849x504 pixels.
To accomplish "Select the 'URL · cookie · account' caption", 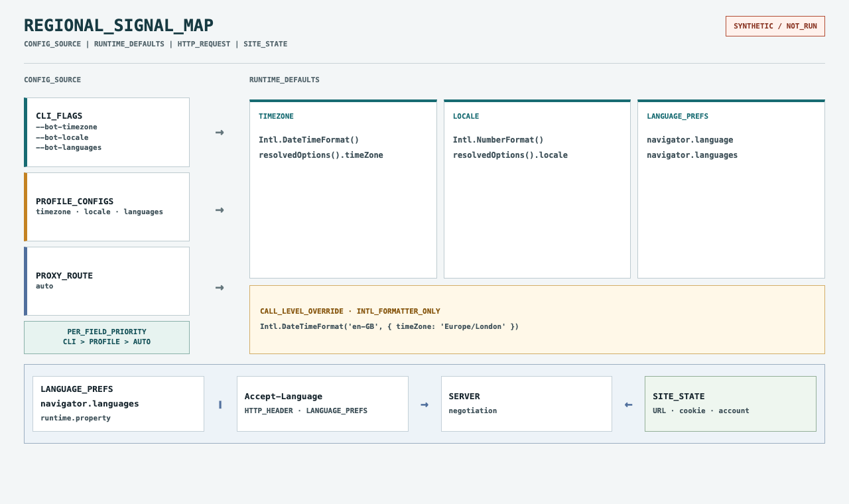I will click(701, 410).
